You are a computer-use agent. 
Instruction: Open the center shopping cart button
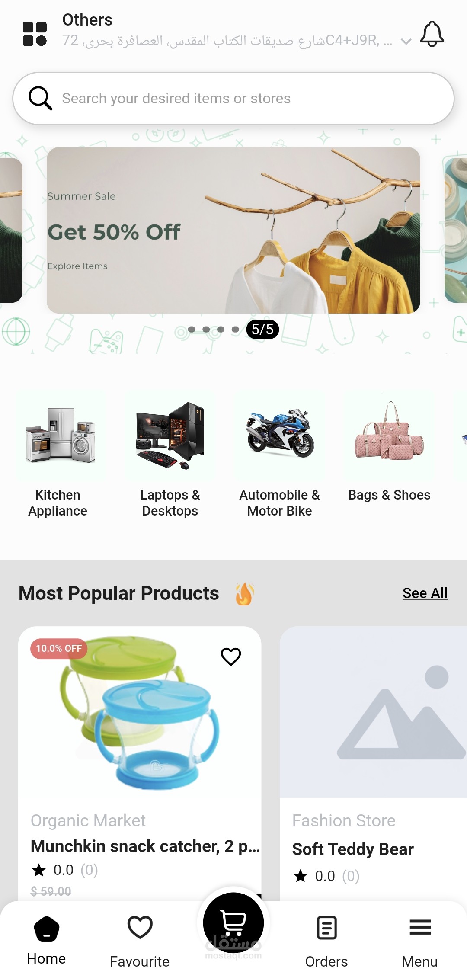(x=233, y=922)
